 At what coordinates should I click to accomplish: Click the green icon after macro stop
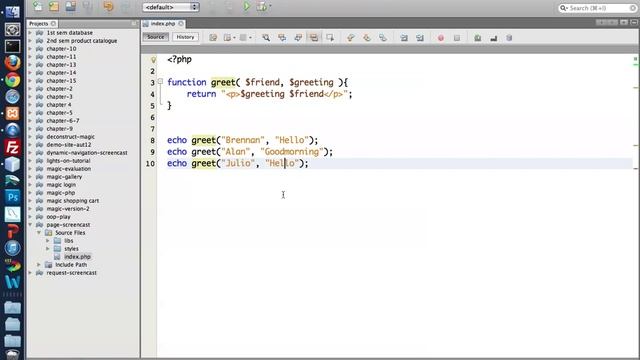click(x=478, y=38)
